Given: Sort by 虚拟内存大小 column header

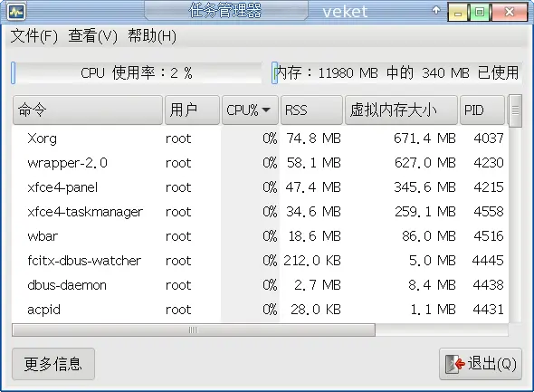Looking at the screenshot, I should [401, 110].
